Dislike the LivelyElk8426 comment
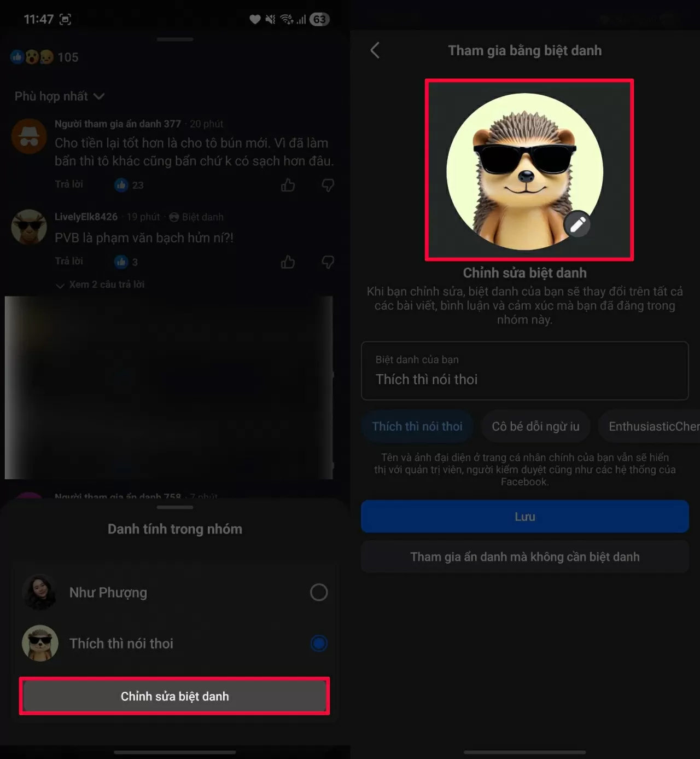 pyautogui.click(x=328, y=262)
